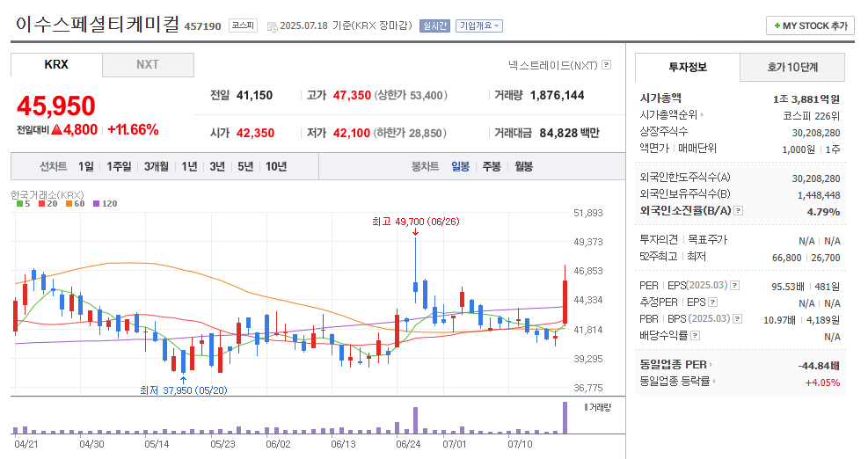868x459 pixels.
Task: Select the 월봉 candle chart
Action: 523,166
